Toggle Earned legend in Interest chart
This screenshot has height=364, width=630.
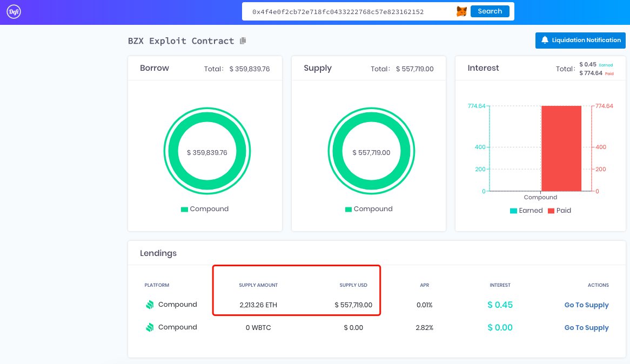tap(526, 211)
